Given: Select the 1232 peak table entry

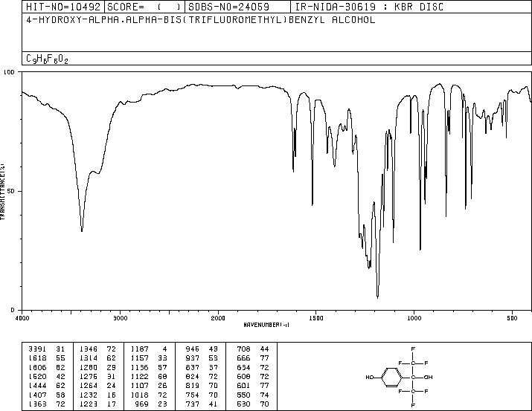Looking at the screenshot, I should click(x=97, y=395).
